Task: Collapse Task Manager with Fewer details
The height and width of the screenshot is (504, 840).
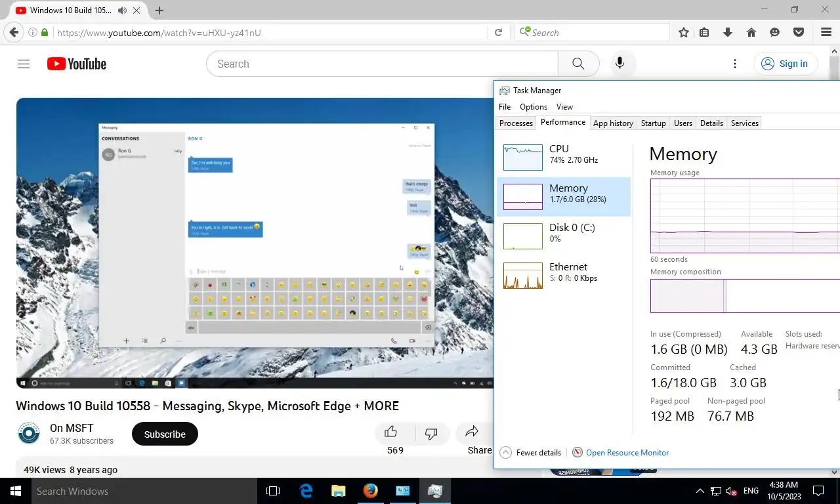Action: click(x=530, y=452)
